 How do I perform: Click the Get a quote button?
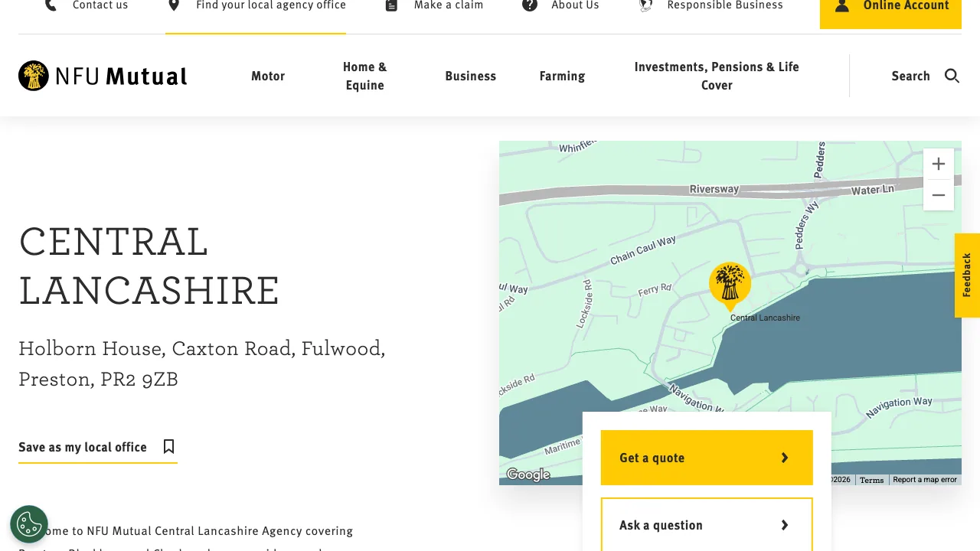[706, 458]
